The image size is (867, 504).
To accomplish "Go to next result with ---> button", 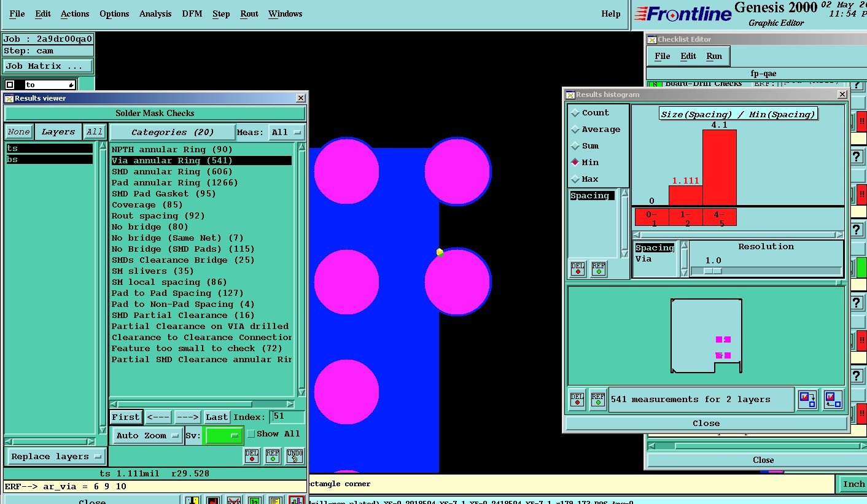I will (187, 417).
